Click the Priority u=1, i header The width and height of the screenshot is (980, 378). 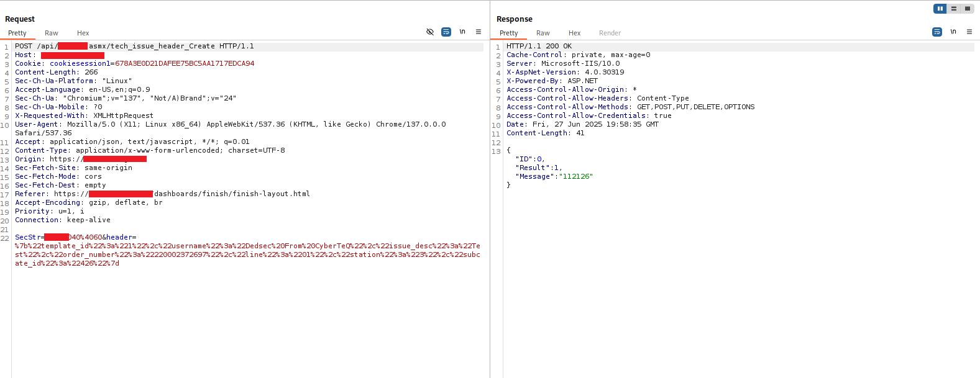50,211
